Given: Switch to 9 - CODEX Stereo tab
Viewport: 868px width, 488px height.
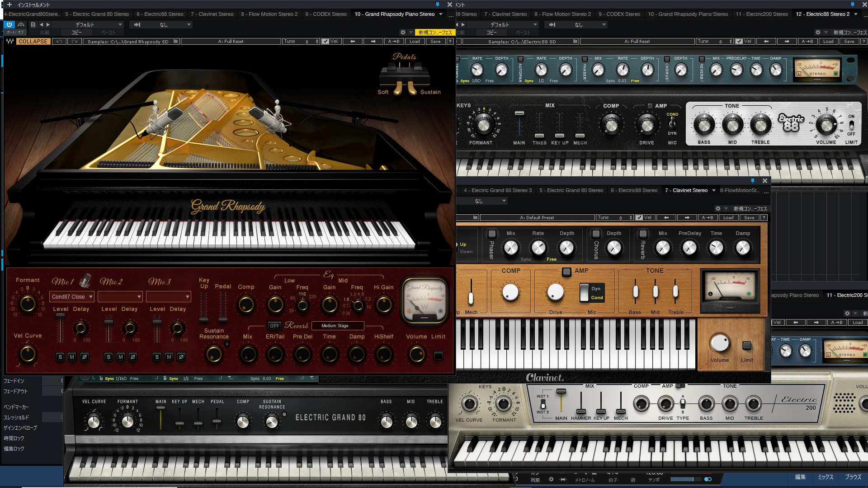Looking at the screenshot, I should point(326,14).
